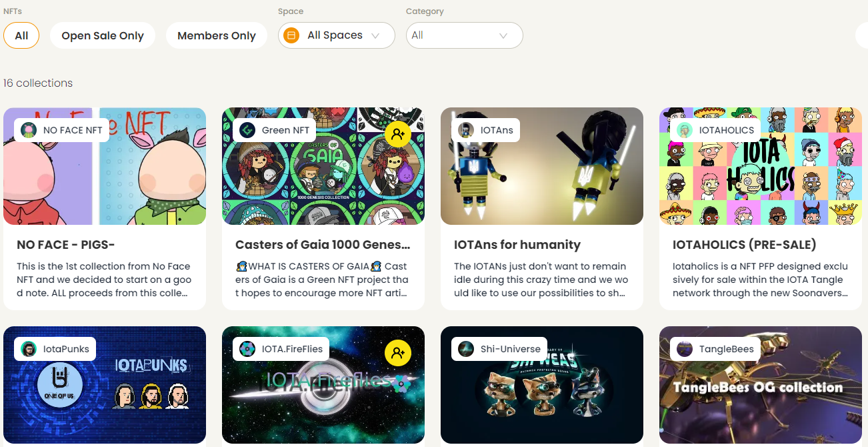Open the Green NFT space avatar icon

[247, 130]
